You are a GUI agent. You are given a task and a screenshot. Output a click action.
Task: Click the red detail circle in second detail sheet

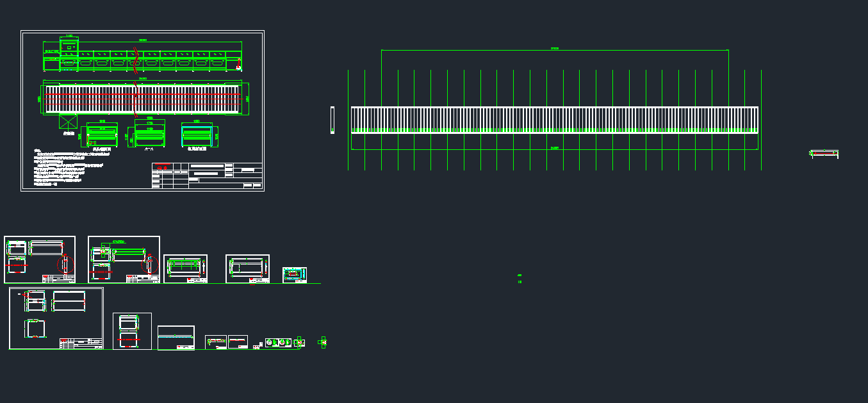pos(151,264)
